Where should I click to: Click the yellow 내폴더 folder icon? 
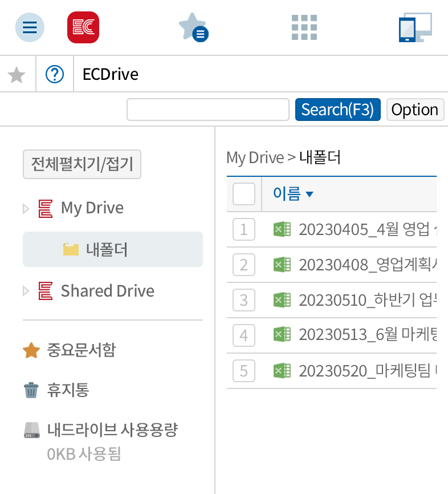click(71, 249)
